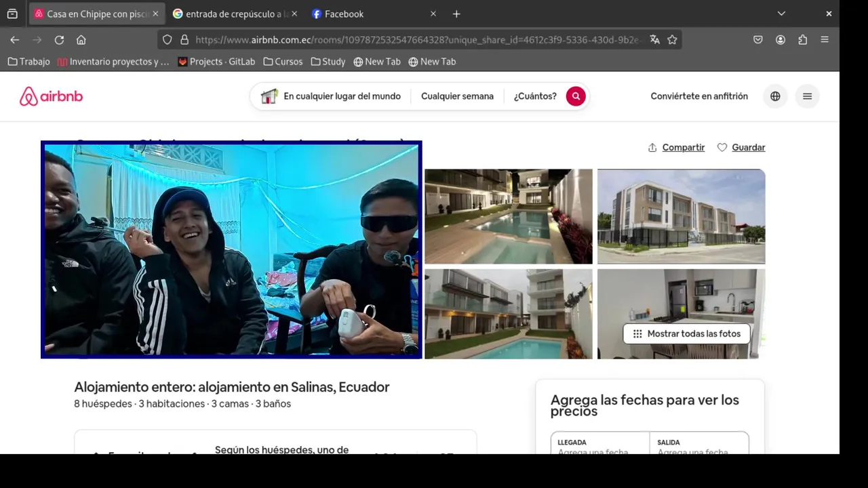Viewport: 868px width, 488px height.
Task: Open the first New Tab bookmark
Action: (377, 62)
